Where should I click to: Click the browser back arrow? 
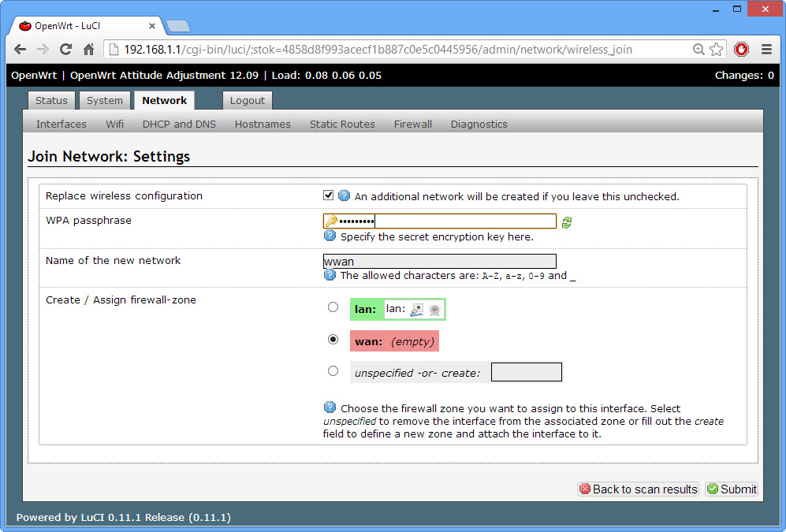click(20, 49)
